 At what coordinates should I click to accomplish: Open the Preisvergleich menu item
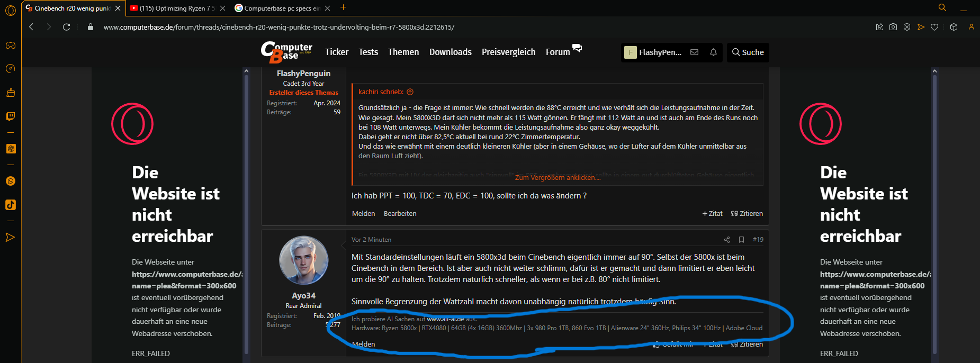(509, 52)
